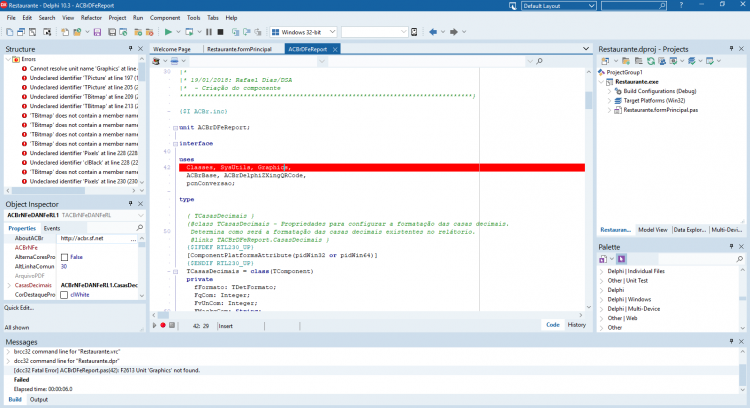Click the purple icon in Palette toolbar
This screenshot has height=408, width=750.
point(621,259)
